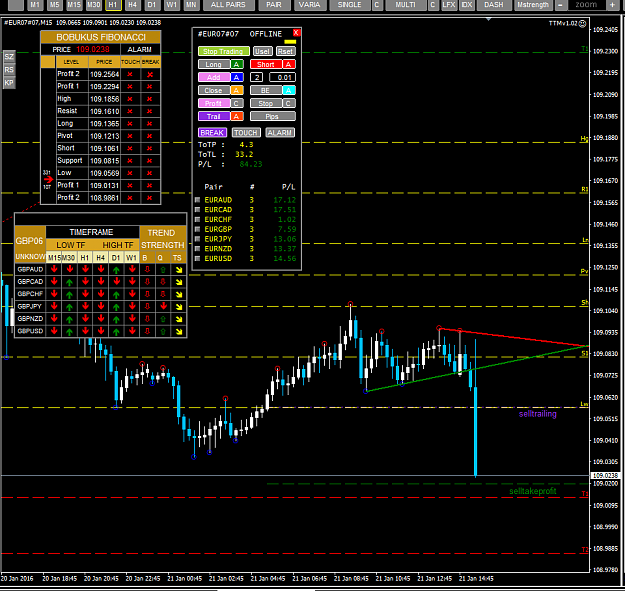Click the TOUCH alert button
Viewport: 625px width, 591px height.
tap(246, 133)
